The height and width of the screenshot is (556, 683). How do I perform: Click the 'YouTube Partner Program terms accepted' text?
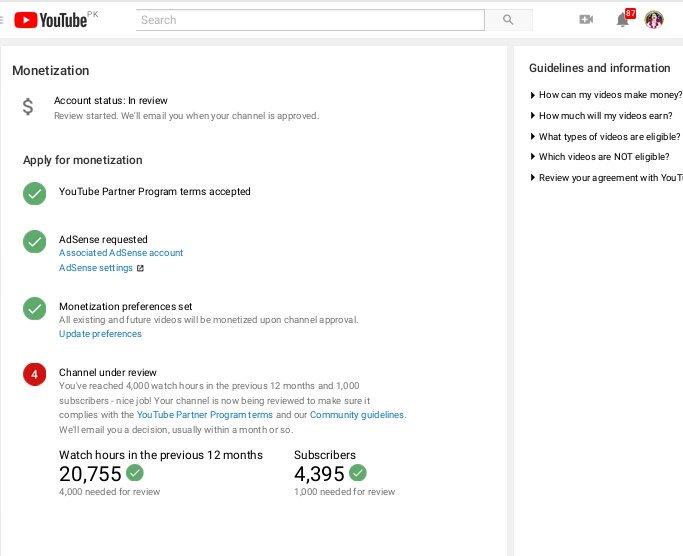(155, 192)
